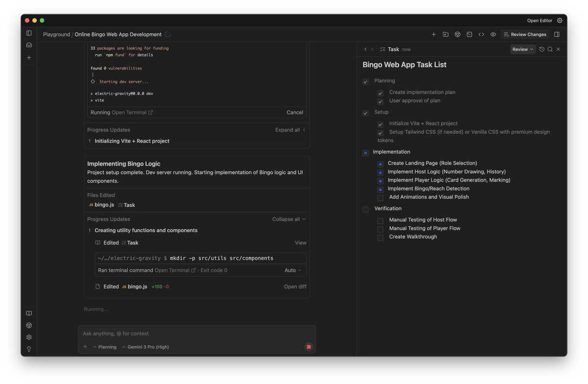588x384 pixels.
Task: Open settings gear in the left sidebar
Action: click(x=28, y=337)
